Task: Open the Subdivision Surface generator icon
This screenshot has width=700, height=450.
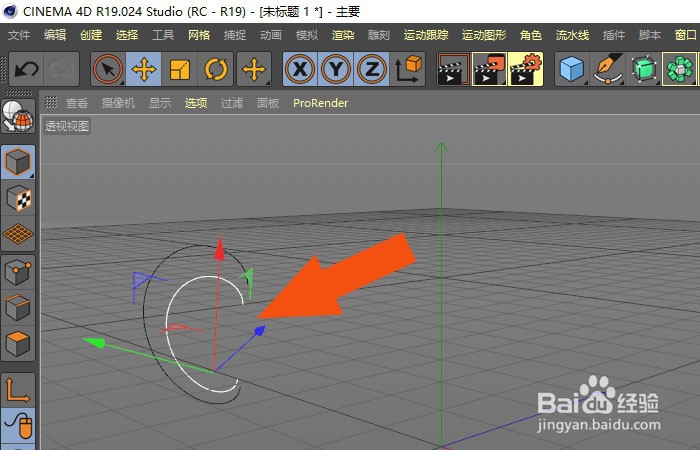Action: pyautogui.click(x=643, y=69)
